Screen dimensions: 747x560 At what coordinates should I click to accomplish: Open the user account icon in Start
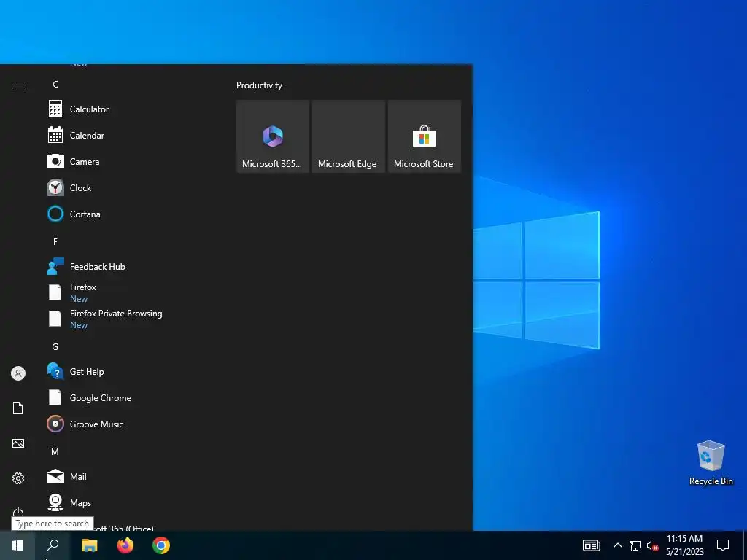coord(18,373)
